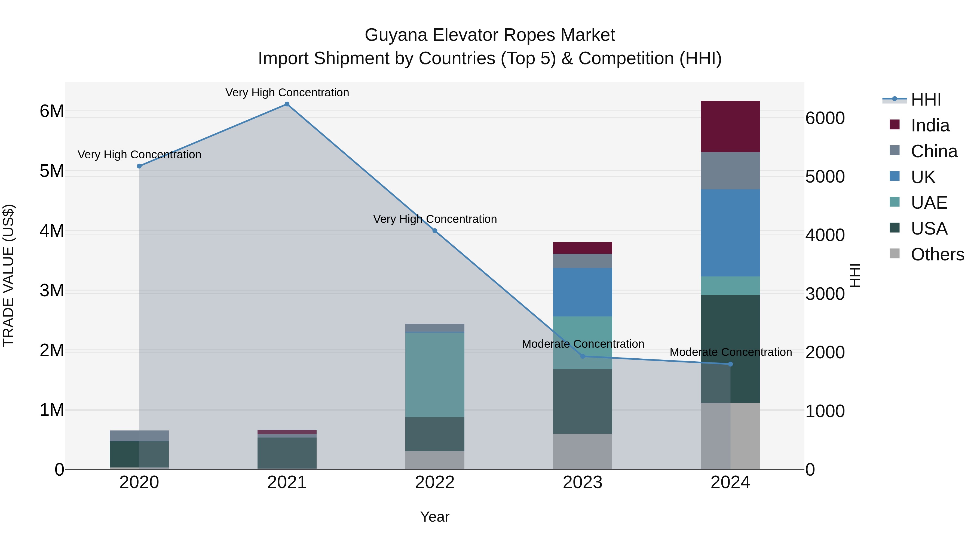Click the HHI data point for 2024

click(730, 364)
